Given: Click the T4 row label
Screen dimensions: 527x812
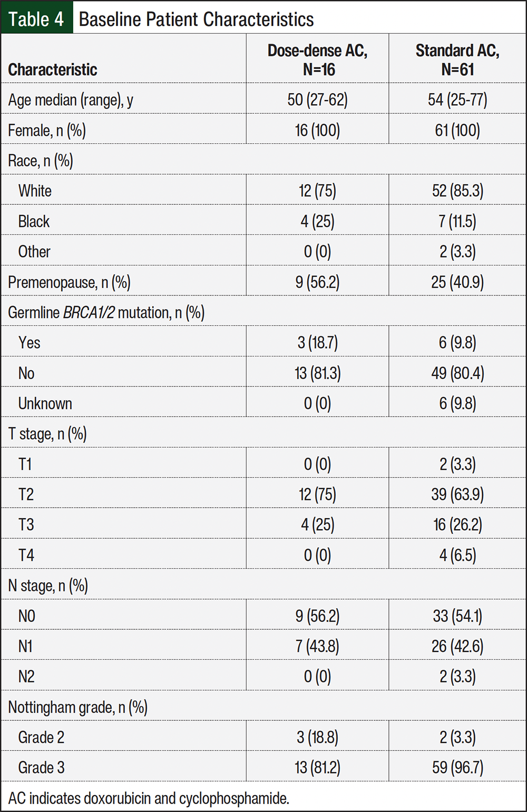Looking at the screenshot, I should (26, 555).
